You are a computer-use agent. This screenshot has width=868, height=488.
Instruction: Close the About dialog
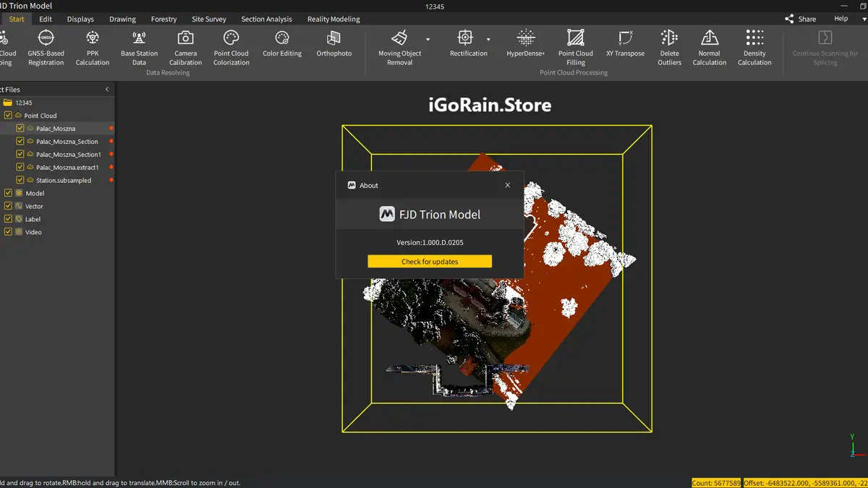pyautogui.click(x=508, y=185)
